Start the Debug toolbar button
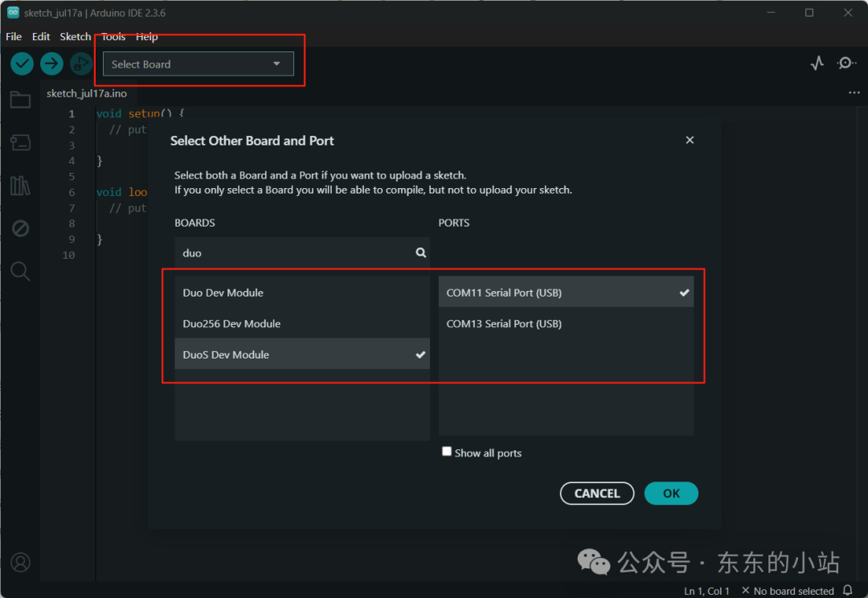 tap(81, 64)
